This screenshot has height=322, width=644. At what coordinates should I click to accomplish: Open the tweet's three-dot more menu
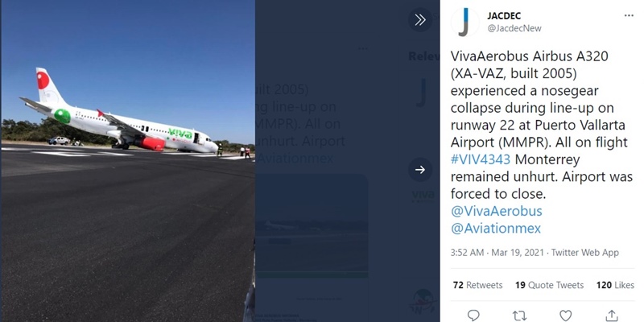point(629,15)
